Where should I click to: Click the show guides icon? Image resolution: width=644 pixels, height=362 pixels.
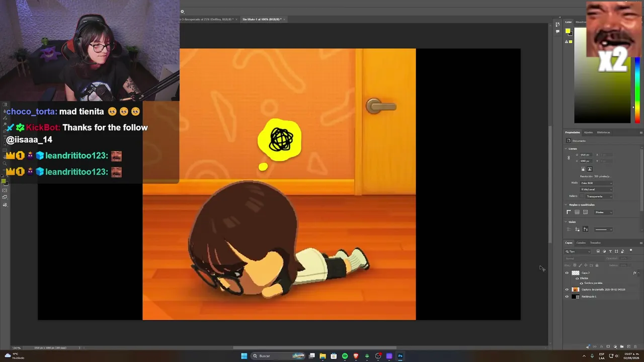click(569, 229)
